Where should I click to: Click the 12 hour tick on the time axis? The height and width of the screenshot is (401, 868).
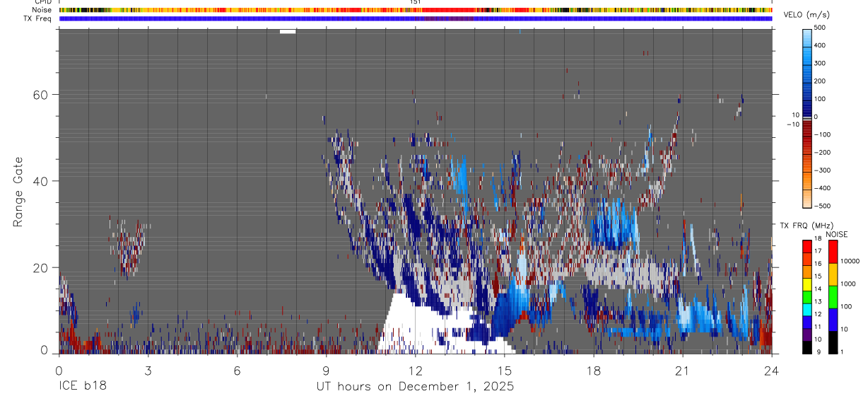(416, 369)
